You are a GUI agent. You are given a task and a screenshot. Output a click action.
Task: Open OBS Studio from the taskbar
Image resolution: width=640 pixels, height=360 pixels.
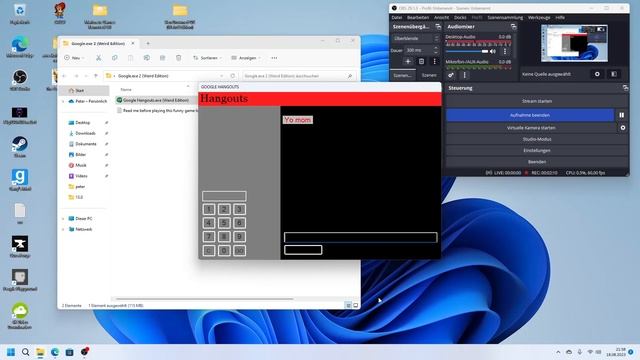point(84,352)
